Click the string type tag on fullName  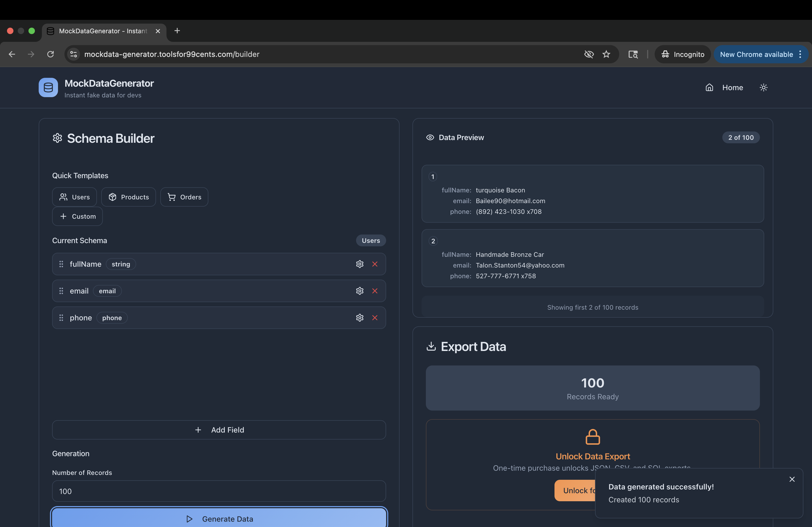[x=121, y=264]
